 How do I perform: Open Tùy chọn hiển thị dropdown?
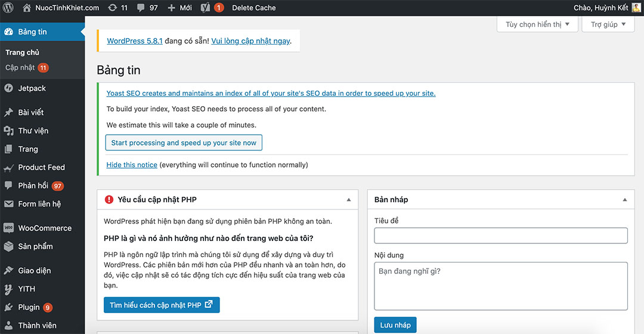pos(537,24)
